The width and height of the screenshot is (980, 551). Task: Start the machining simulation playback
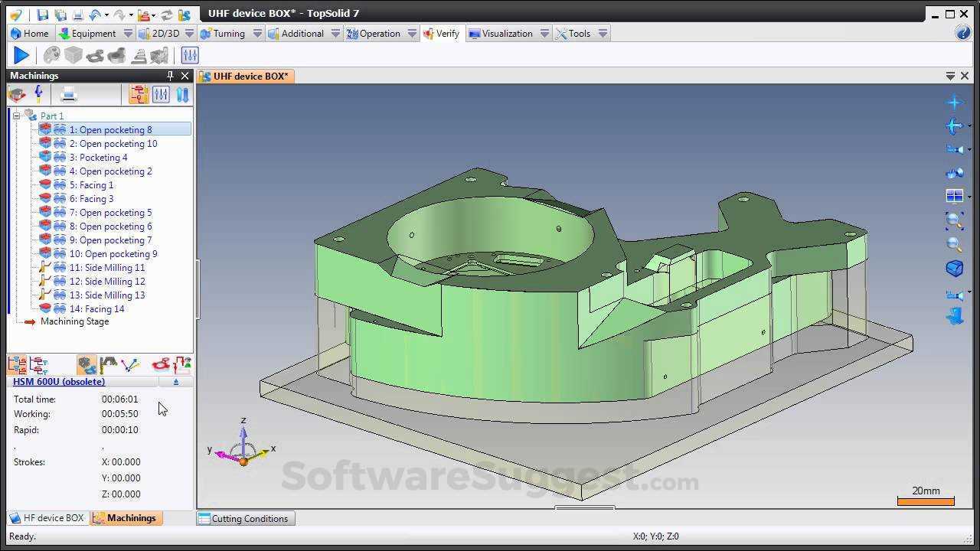click(21, 54)
